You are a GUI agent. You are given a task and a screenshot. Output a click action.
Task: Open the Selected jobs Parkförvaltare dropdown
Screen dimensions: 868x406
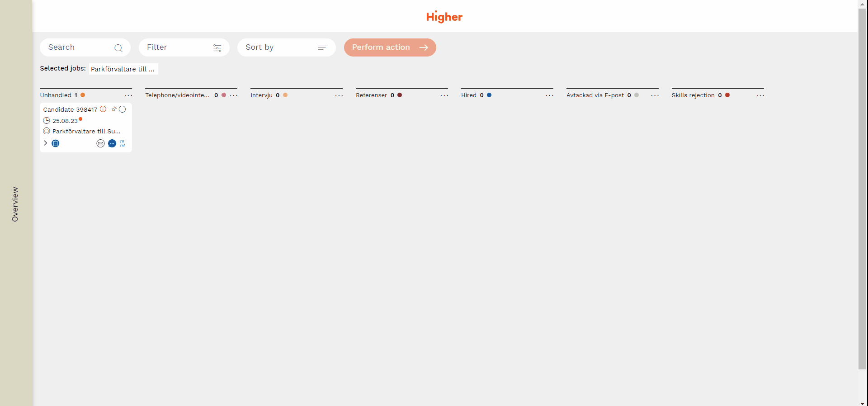coord(123,69)
